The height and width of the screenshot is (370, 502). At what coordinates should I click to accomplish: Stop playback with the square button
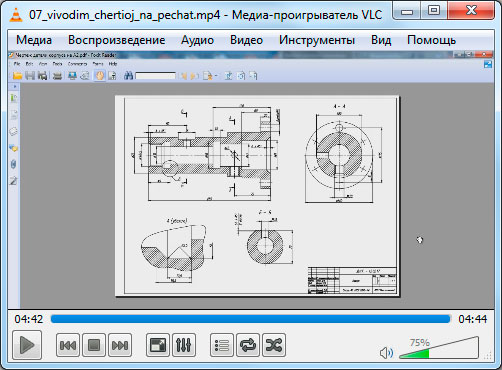pos(94,345)
